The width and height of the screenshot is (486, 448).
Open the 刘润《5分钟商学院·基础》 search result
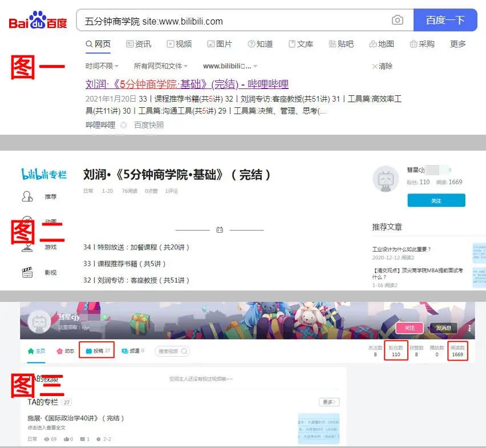187,84
